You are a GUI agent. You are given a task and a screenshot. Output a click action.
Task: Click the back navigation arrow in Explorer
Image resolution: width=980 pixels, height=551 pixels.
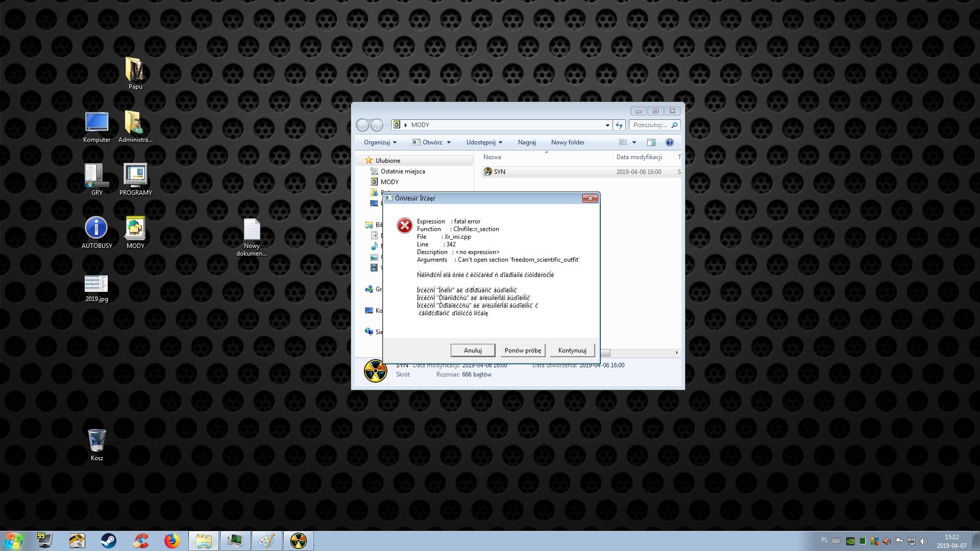[362, 124]
